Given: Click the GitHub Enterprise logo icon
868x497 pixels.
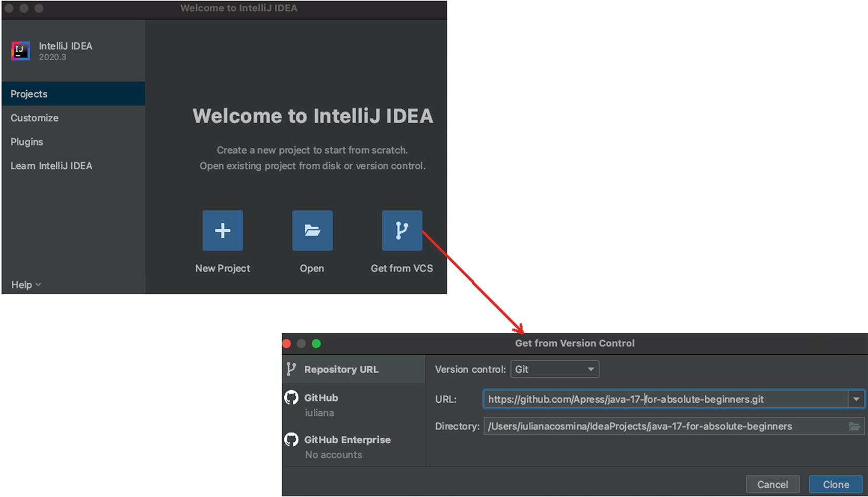Looking at the screenshot, I should pos(291,439).
